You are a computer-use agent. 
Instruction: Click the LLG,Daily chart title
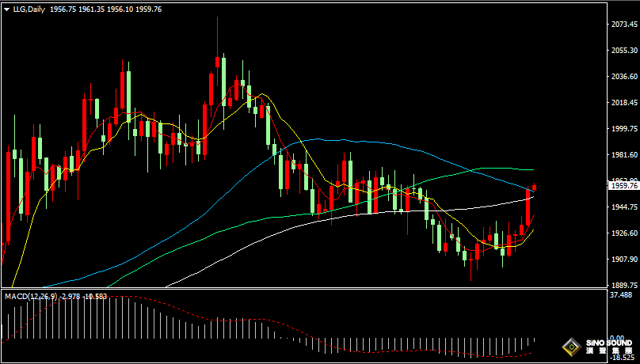[x=29, y=9]
